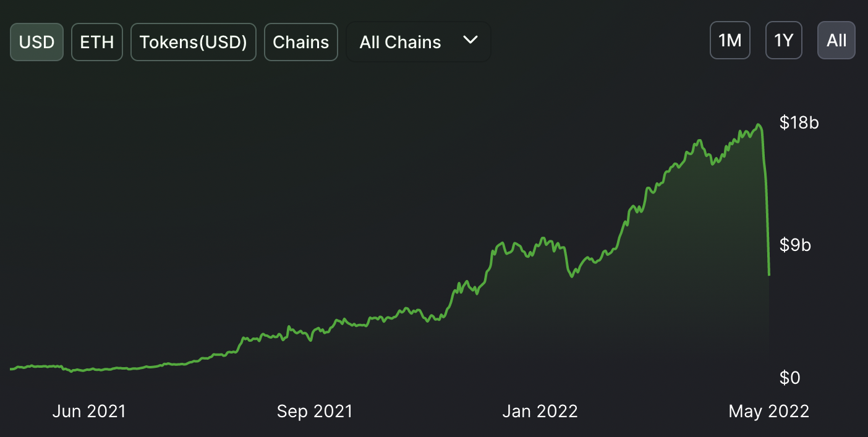Screen dimensions: 868x437
Task: Click the May 2022 x-axis label
Action: point(769,411)
